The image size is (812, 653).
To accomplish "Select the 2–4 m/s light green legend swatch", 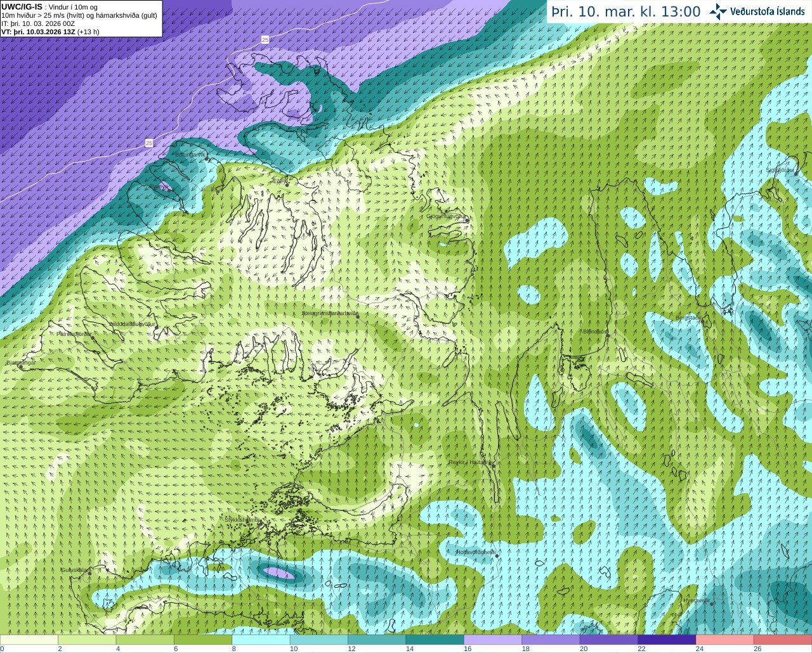I will (x=87, y=640).
